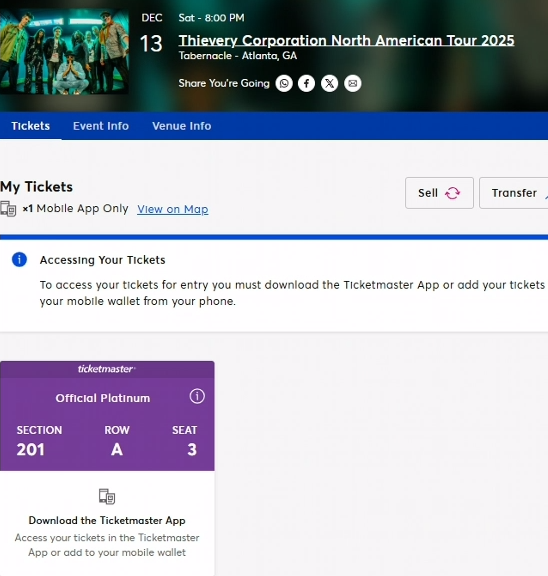Click the resale arrows icon in Sell
This screenshot has height=576, width=548.
coord(453,193)
